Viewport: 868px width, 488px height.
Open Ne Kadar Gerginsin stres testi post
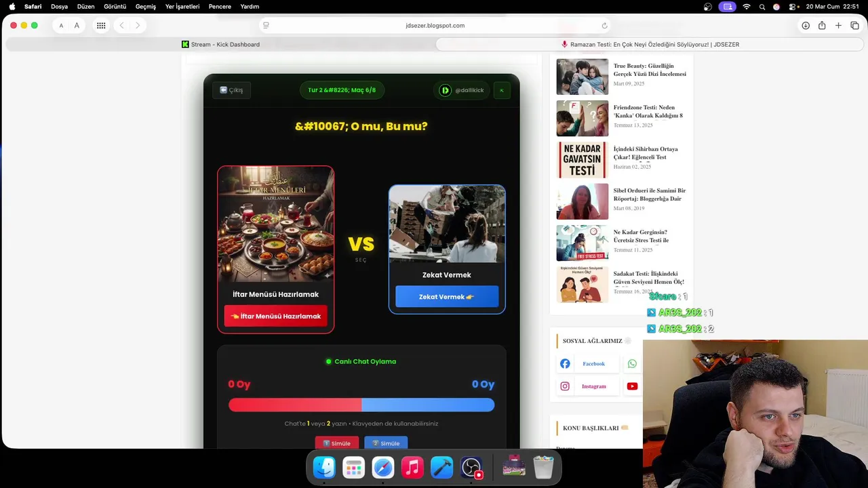tap(641, 236)
